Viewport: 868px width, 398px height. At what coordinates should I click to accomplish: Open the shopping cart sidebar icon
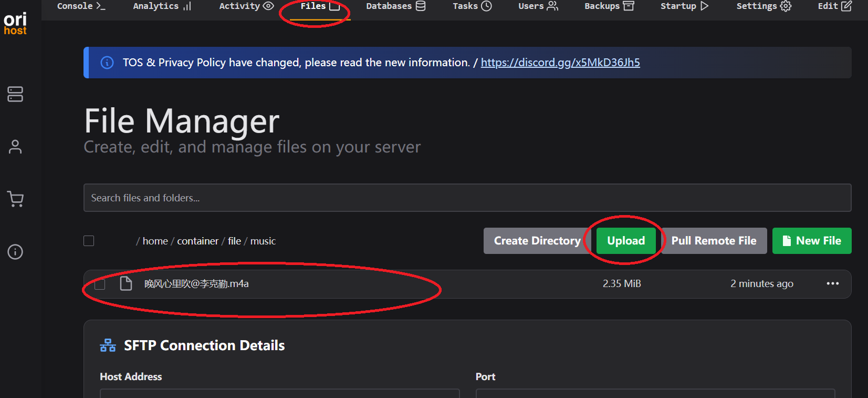15,199
